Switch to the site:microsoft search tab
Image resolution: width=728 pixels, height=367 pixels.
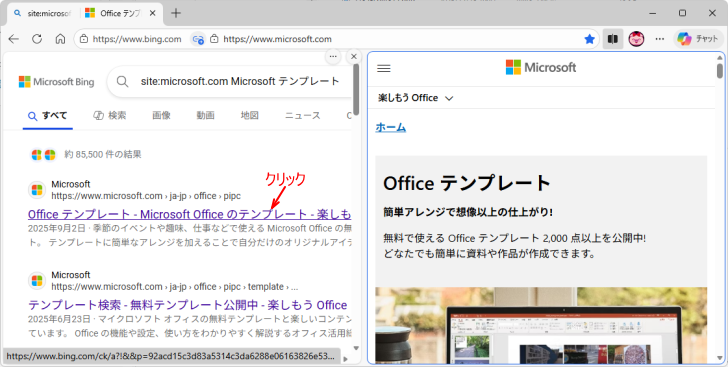pos(43,13)
